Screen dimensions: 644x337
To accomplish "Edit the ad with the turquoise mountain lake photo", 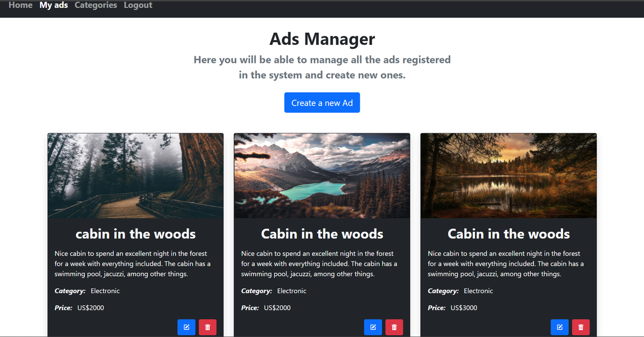I will coord(373,327).
